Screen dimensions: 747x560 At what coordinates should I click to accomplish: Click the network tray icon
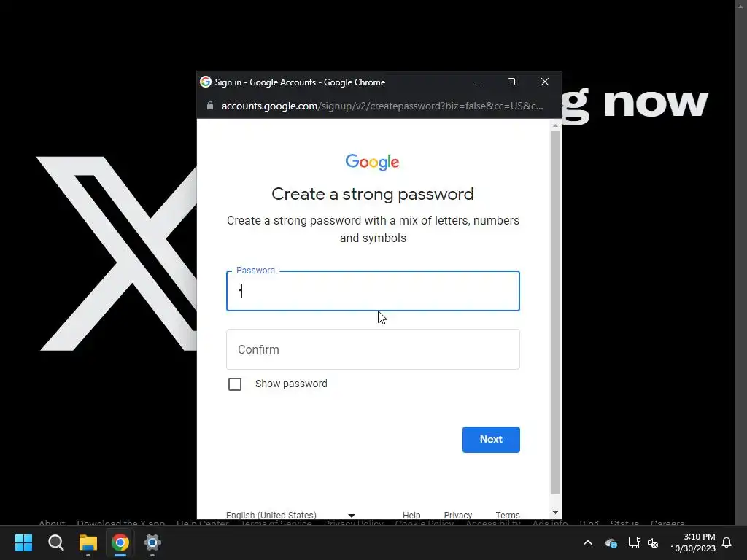coord(634,542)
